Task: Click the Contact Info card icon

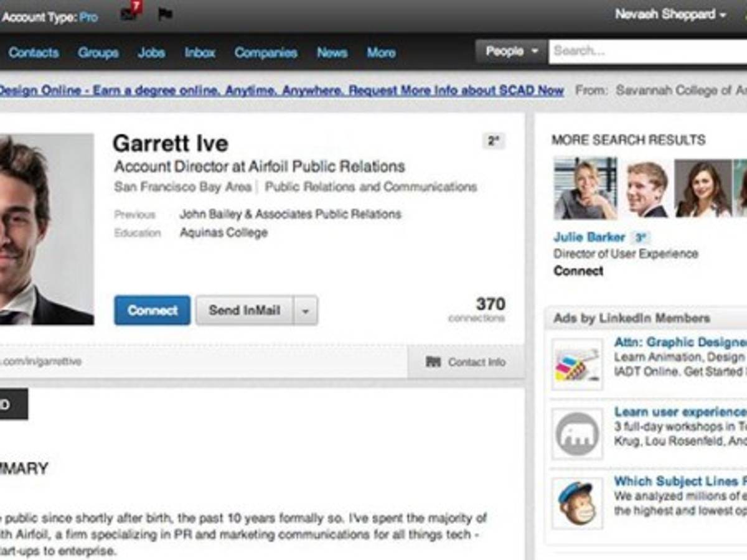Action: point(433,362)
